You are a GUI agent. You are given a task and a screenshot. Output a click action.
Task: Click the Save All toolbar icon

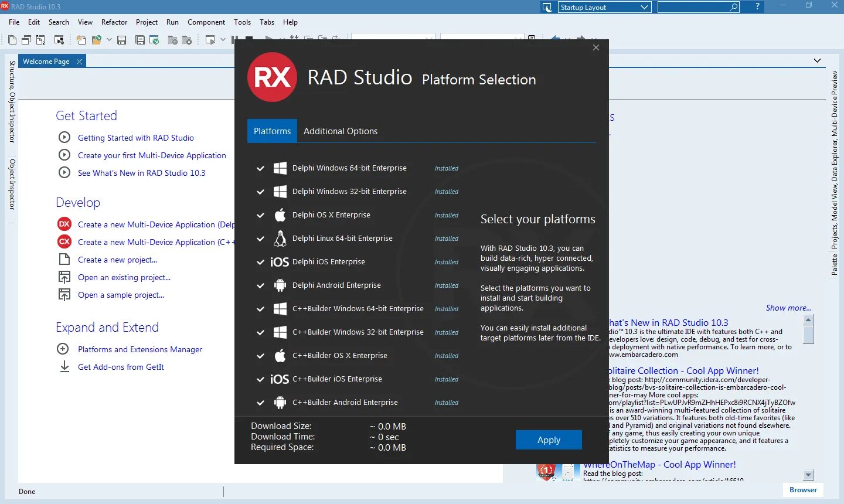[x=140, y=40]
